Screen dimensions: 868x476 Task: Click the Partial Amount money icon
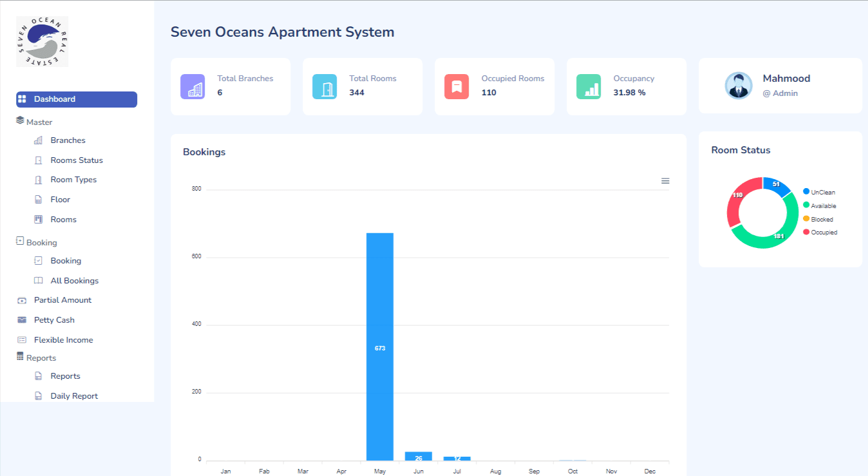pos(22,300)
